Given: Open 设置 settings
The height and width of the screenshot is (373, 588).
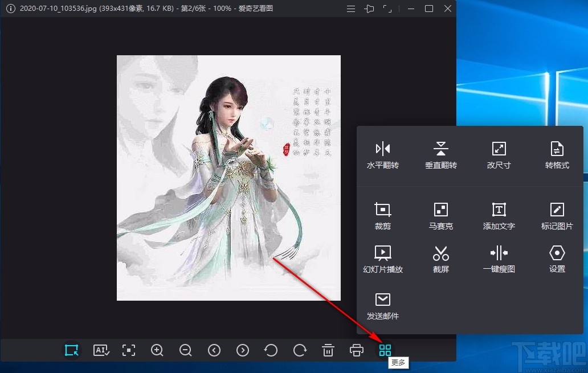Looking at the screenshot, I should 556,258.
